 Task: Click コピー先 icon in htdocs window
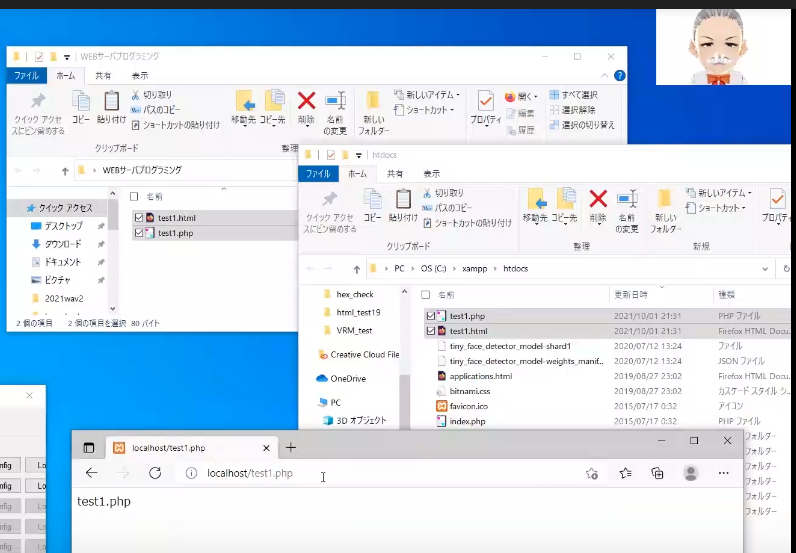565,199
